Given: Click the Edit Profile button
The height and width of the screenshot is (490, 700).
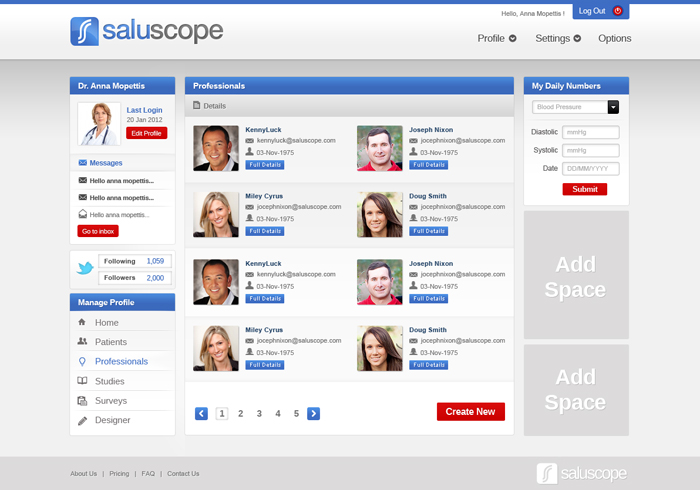Looking at the screenshot, I should tap(146, 133).
